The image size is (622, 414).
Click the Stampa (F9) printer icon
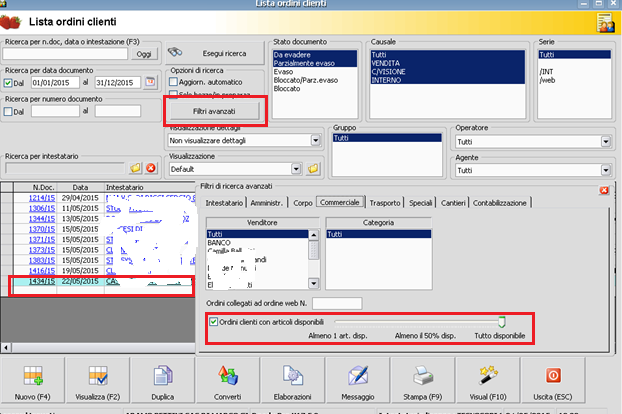click(423, 376)
